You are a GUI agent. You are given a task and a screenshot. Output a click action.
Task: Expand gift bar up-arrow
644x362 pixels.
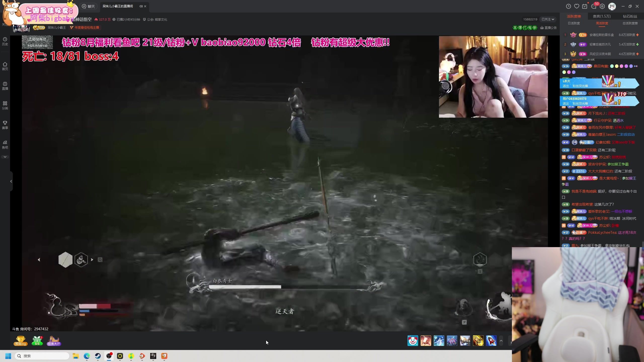pyautogui.click(x=501, y=341)
